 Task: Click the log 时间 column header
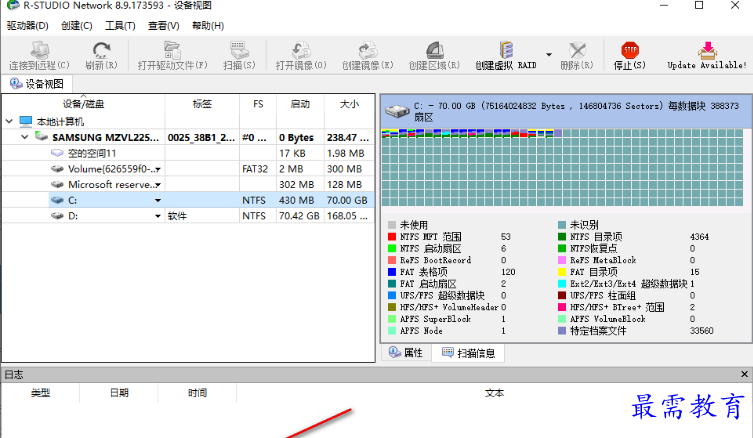197,393
